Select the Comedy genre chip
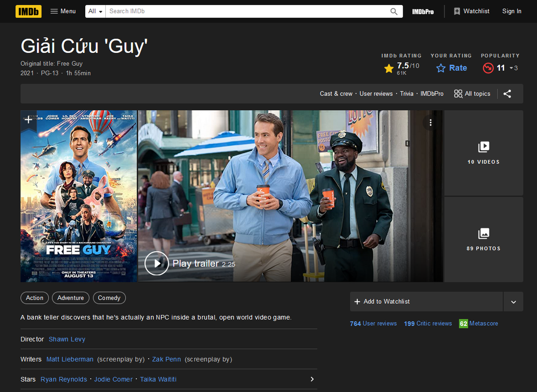The image size is (537, 392). 109,298
